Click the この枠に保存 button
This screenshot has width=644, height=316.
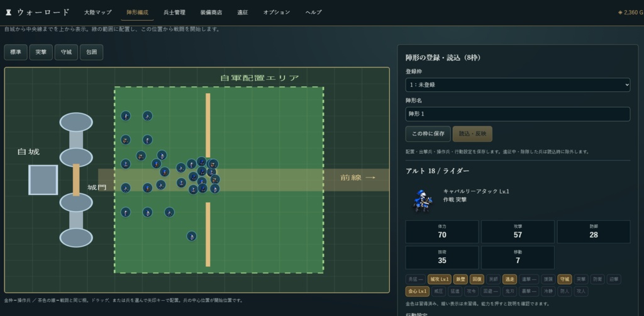point(428,134)
